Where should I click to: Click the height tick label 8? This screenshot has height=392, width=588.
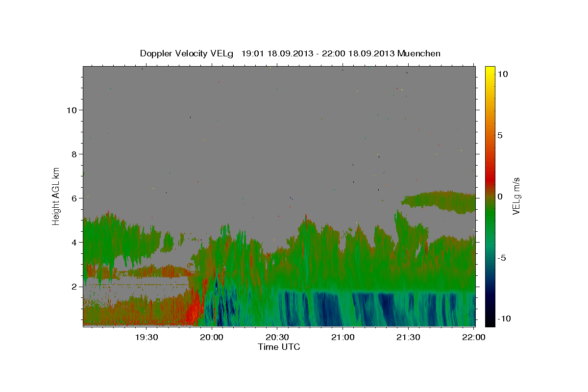click(x=74, y=154)
